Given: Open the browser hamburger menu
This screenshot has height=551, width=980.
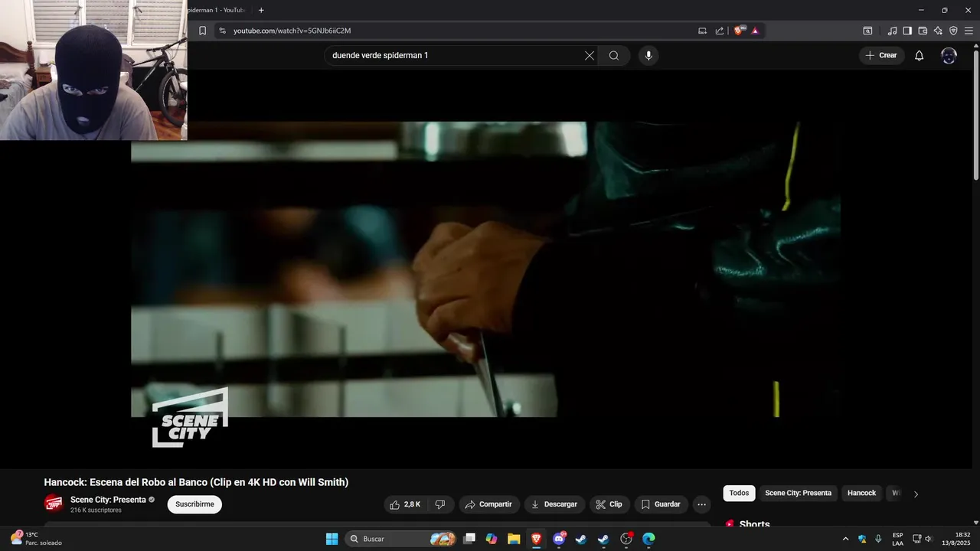Looking at the screenshot, I should 969,31.
